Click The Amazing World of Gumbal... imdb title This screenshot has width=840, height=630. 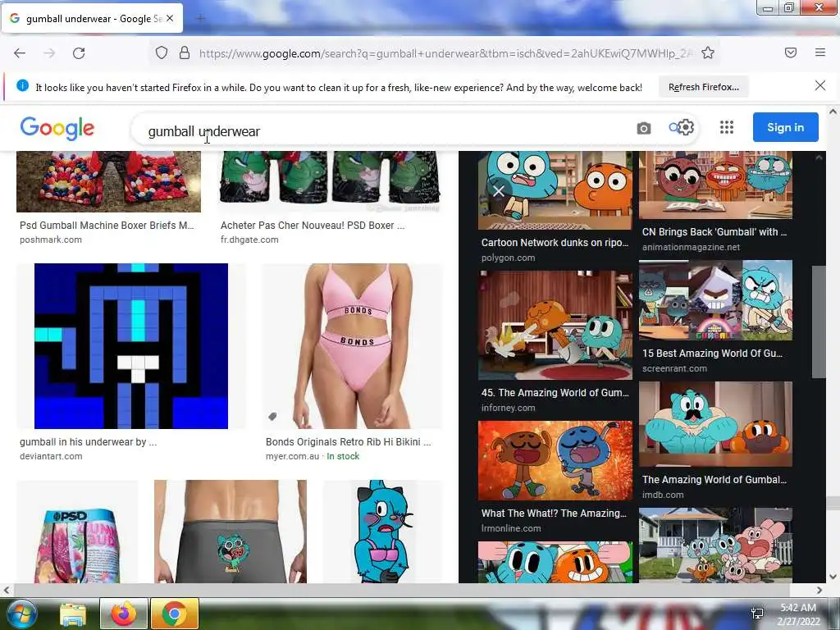point(714,479)
